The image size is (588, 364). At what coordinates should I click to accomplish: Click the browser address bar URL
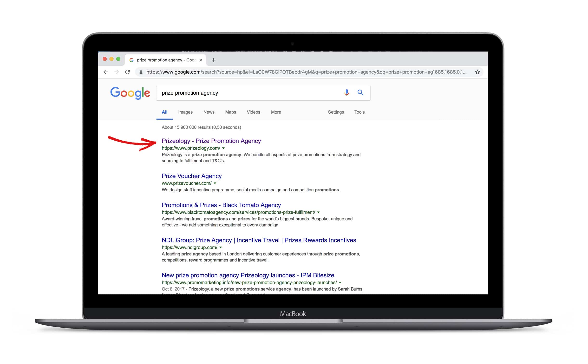(306, 72)
